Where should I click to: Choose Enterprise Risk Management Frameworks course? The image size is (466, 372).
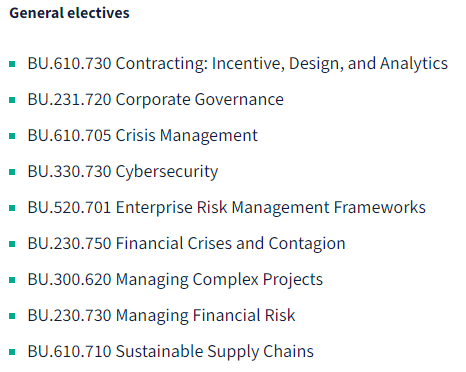click(x=227, y=207)
